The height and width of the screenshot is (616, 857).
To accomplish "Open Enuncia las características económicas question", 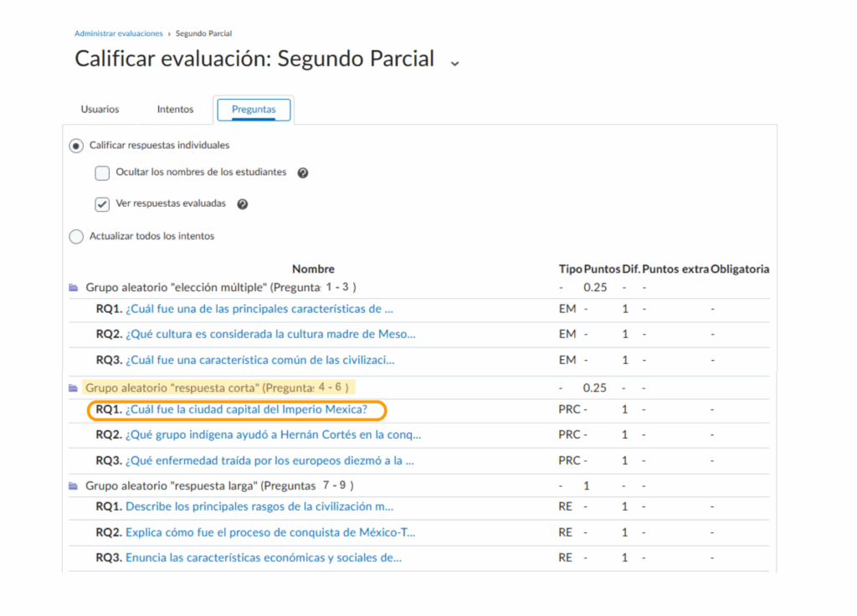I will (x=263, y=557).
